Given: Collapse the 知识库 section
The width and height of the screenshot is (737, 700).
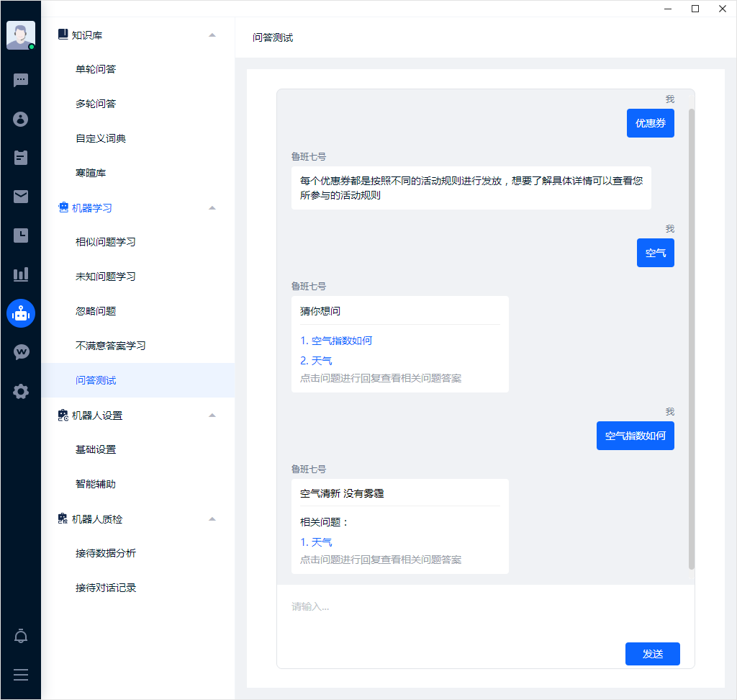Looking at the screenshot, I should click(x=212, y=35).
